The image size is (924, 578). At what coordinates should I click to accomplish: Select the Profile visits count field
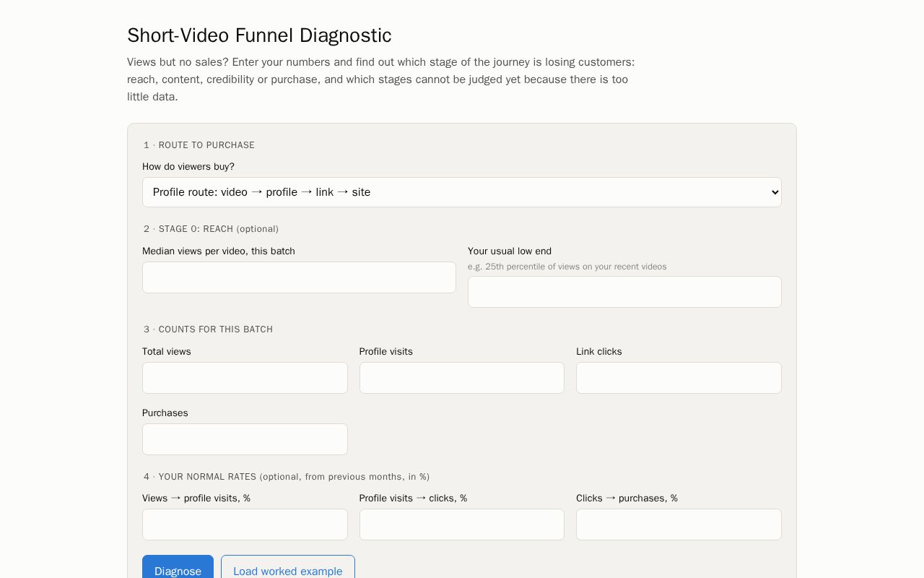(462, 378)
